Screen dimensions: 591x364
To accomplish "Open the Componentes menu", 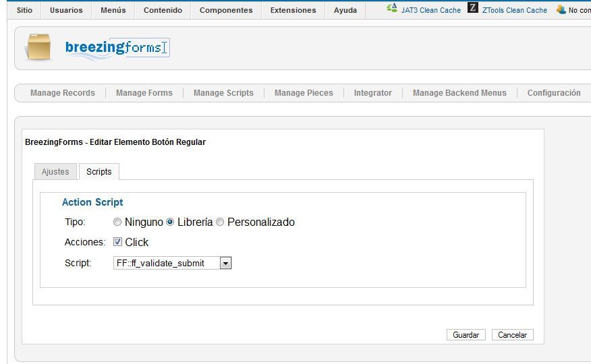I will 226,10.
